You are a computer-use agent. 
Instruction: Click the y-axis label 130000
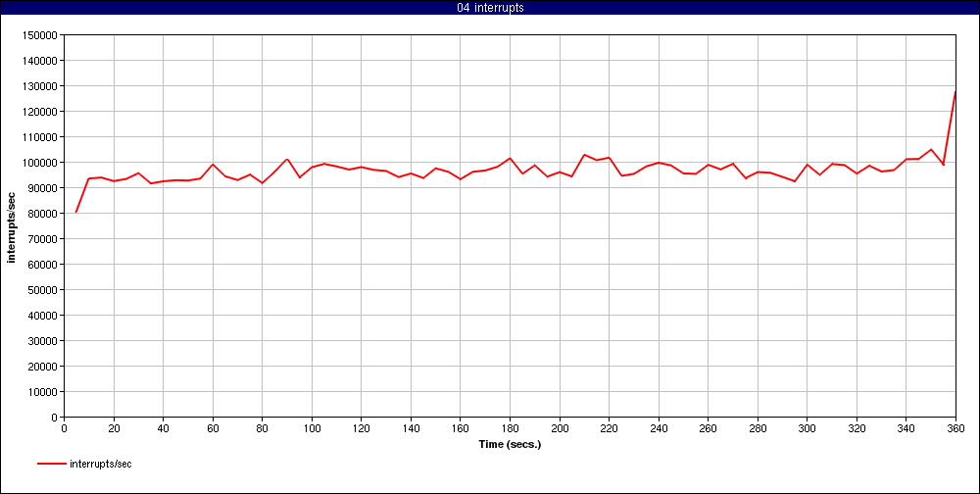click(39, 85)
